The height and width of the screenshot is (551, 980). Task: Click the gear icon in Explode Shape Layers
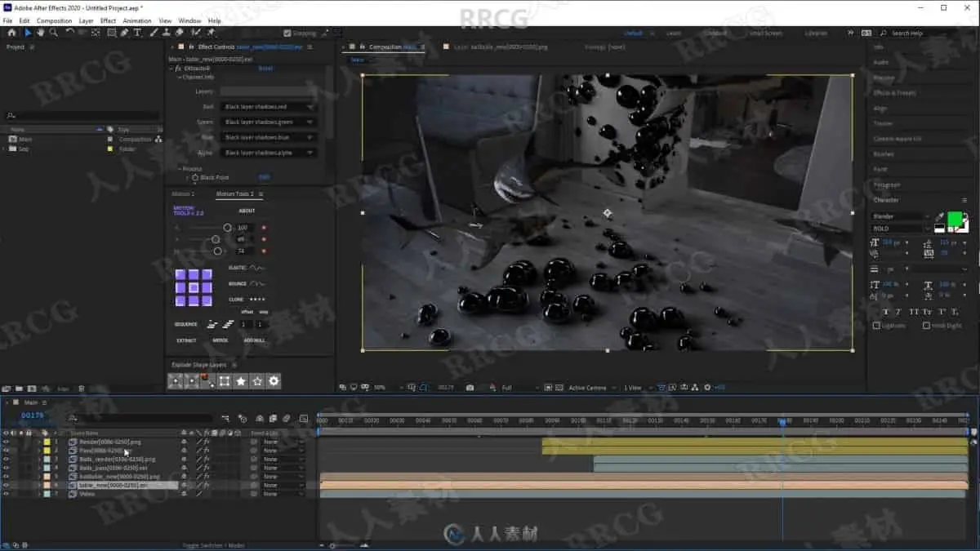click(274, 381)
